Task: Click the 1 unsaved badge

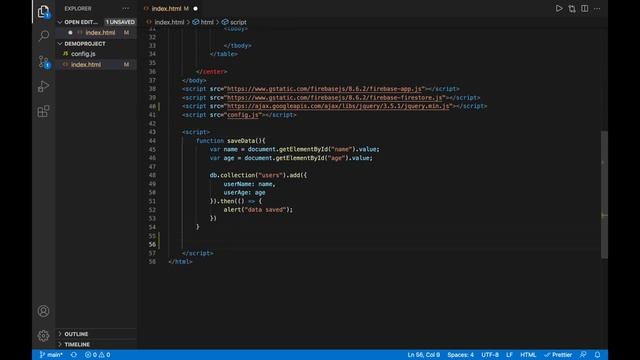Action: click(x=120, y=22)
